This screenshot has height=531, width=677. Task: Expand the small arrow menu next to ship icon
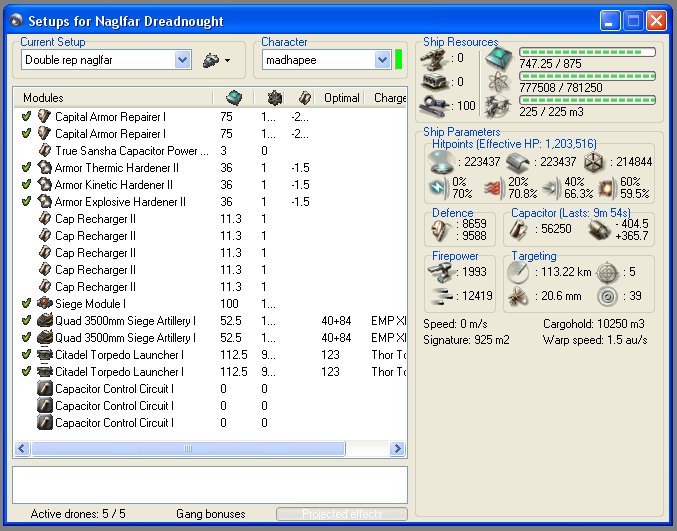tap(228, 61)
